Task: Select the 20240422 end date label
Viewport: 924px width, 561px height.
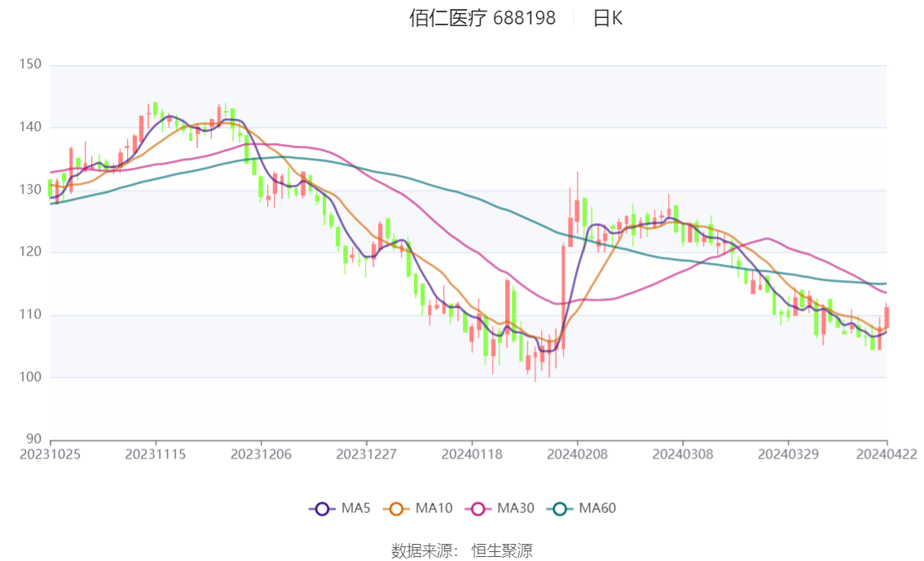Action: 887,454
